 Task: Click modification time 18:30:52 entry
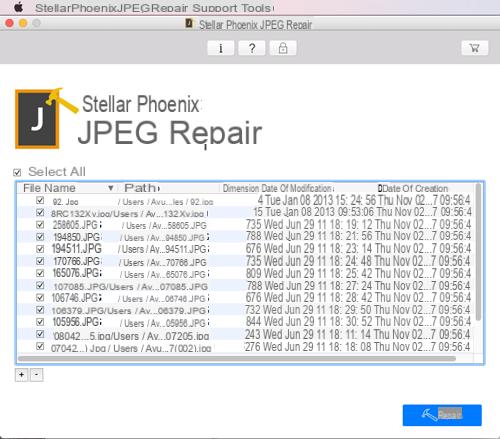click(x=350, y=322)
